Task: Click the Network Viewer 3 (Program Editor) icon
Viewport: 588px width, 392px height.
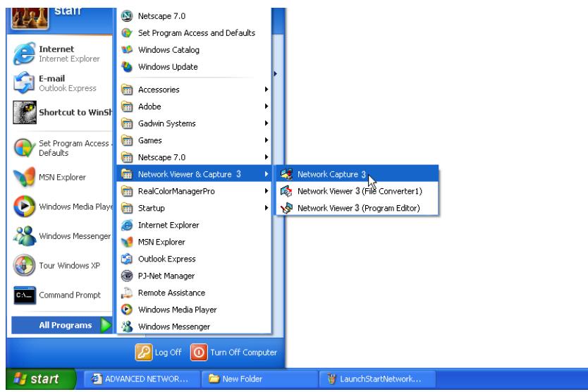Action: (x=286, y=208)
